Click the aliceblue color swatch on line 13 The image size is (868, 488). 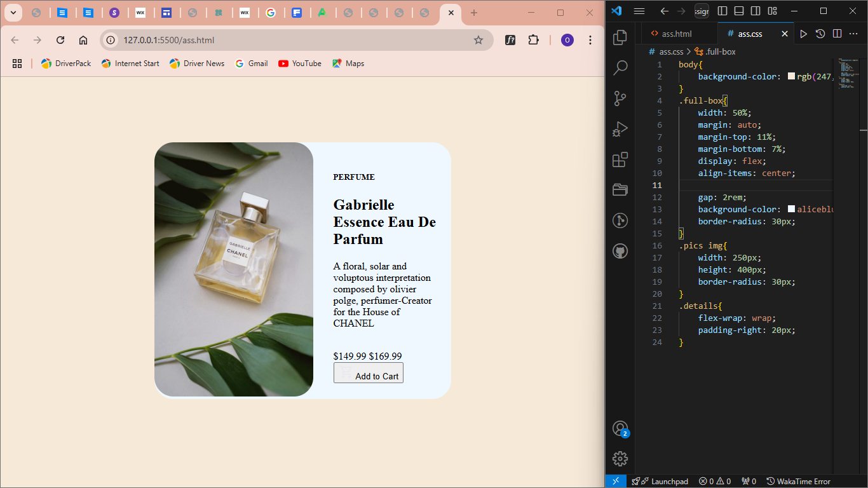pyautogui.click(x=791, y=209)
